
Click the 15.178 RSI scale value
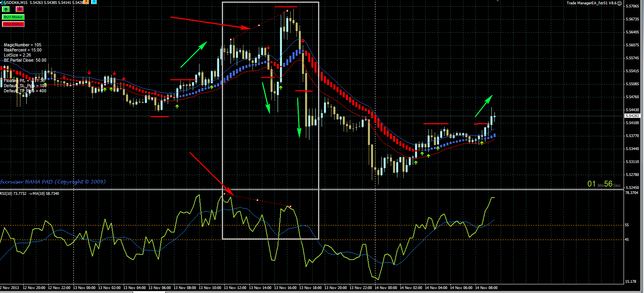(631, 282)
